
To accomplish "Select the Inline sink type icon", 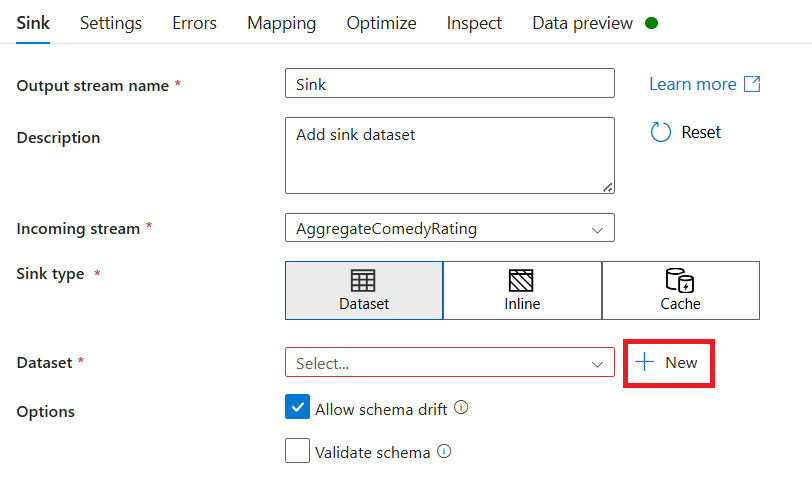I will [x=521, y=280].
